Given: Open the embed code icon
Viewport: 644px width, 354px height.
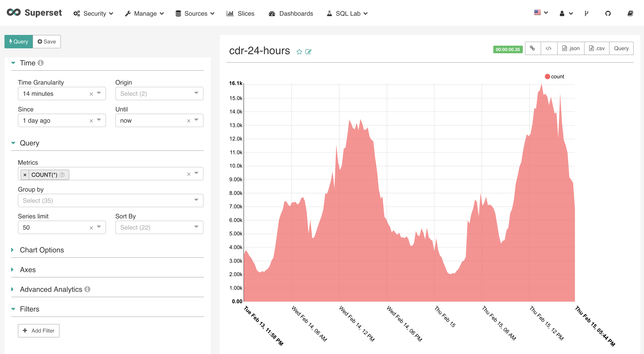Looking at the screenshot, I should click(549, 48).
